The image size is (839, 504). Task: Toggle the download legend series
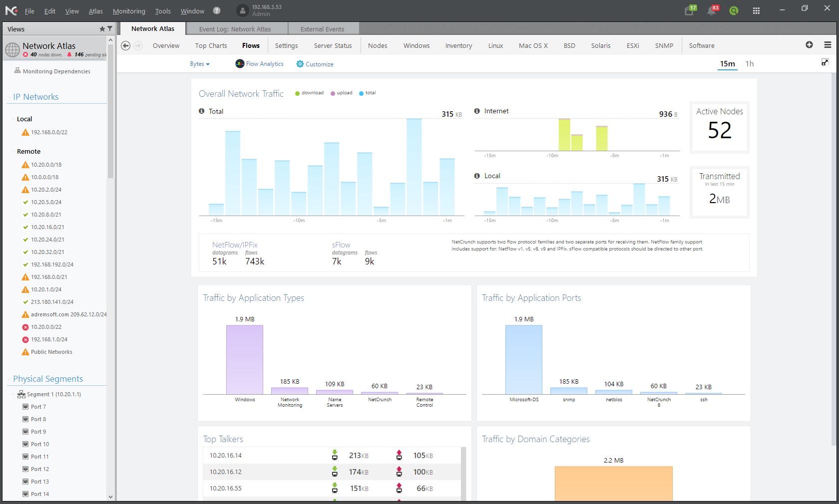pos(310,93)
